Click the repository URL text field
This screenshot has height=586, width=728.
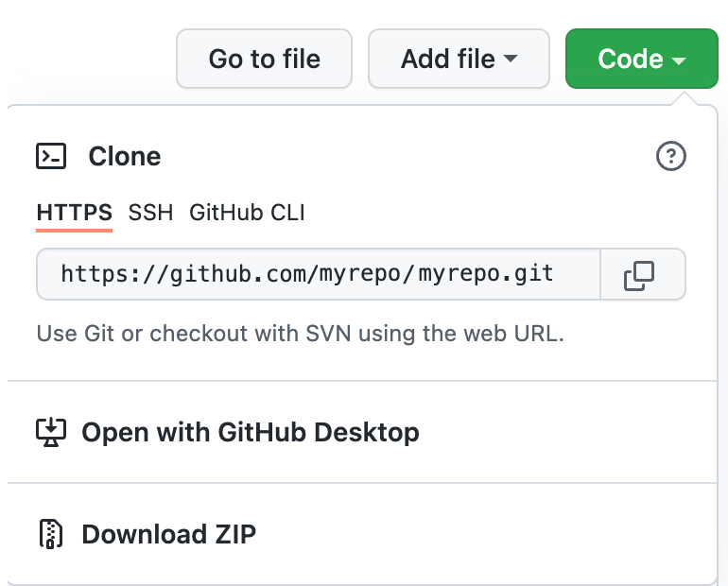point(319,274)
